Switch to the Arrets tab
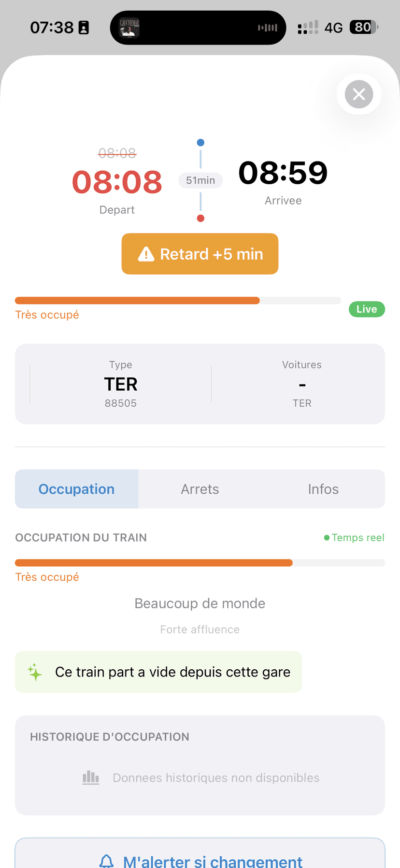 coord(200,489)
